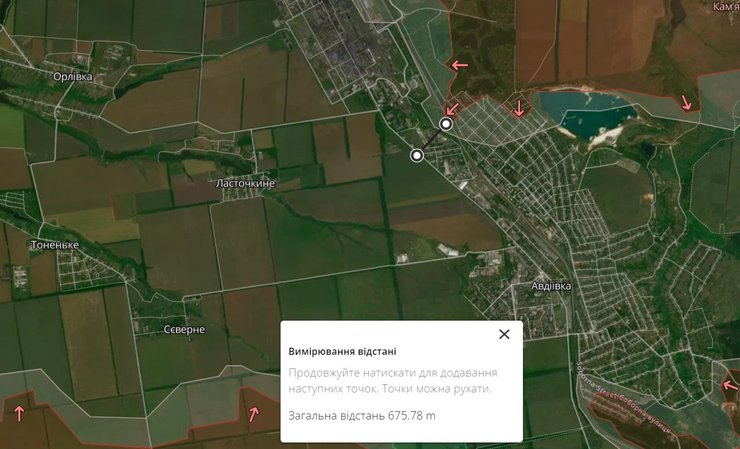Select the northeastern white measurement endpoint
Viewport: 740px width, 449px height.
click(x=446, y=124)
